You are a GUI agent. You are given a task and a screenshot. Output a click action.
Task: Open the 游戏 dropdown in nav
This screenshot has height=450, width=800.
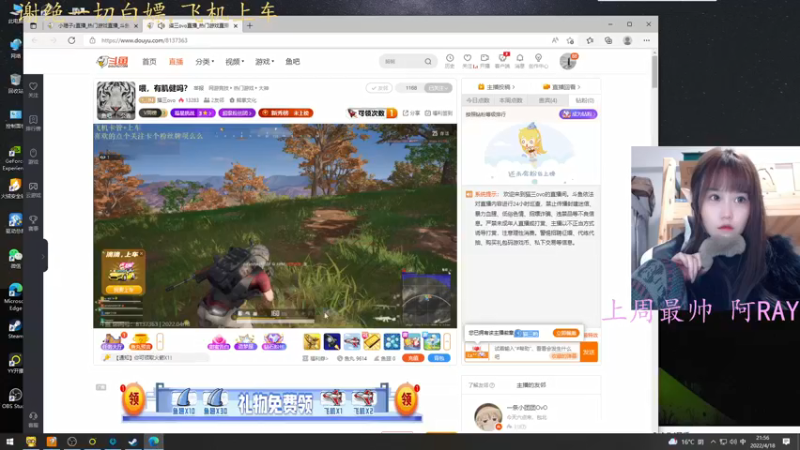[264, 62]
